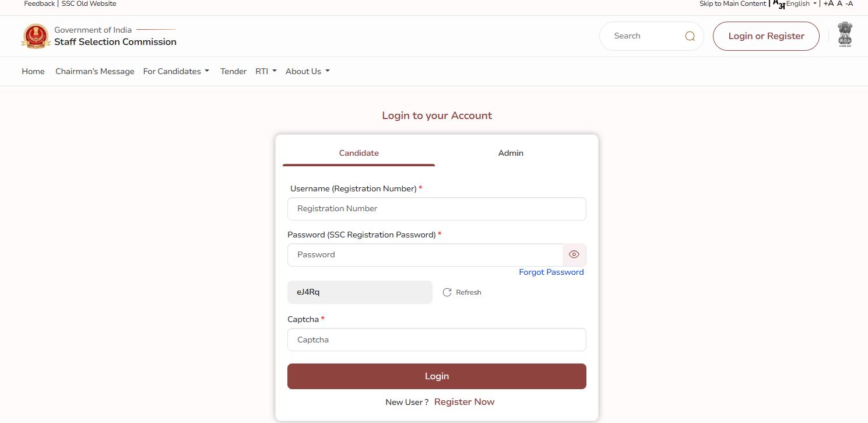Reset font size with plain A

pyautogui.click(x=839, y=4)
